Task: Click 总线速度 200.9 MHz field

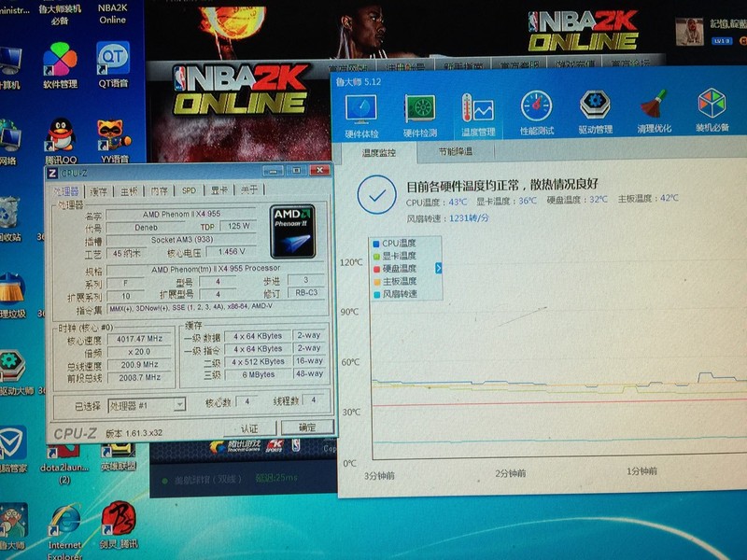Action: [139, 364]
